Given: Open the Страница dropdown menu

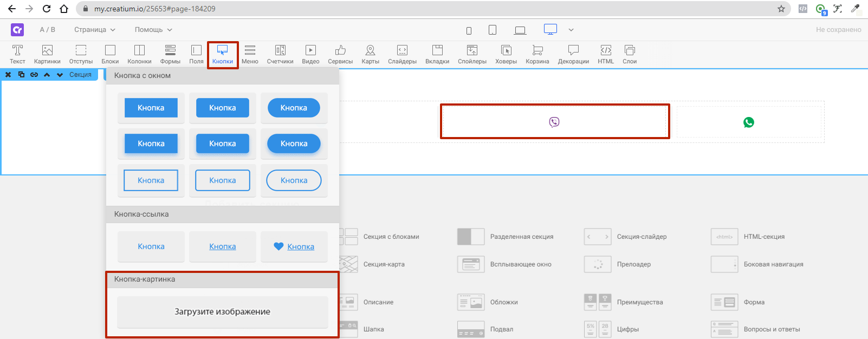Looking at the screenshot, I should pos(95,30).
